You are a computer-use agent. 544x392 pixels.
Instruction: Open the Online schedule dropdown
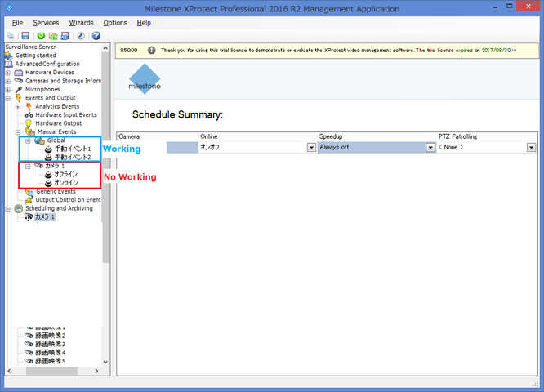pyautogui.click(x=311, y=148)
